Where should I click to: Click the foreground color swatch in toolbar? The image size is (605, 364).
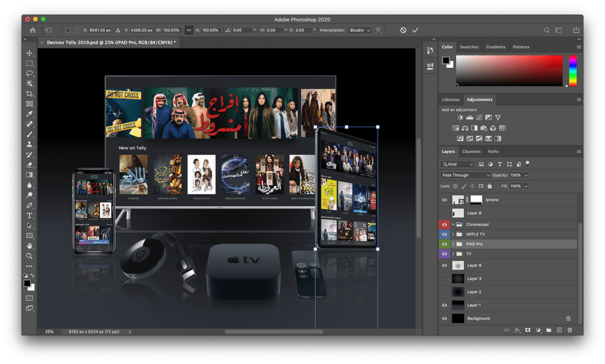pos(27,284)
